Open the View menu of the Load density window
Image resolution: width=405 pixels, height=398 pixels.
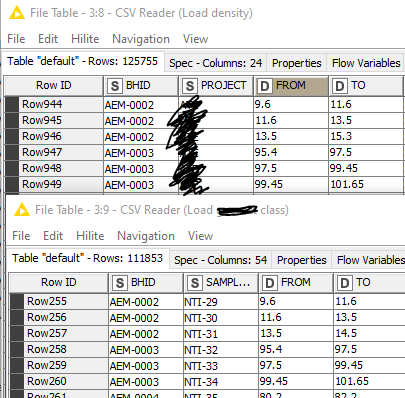coord(195,39)
